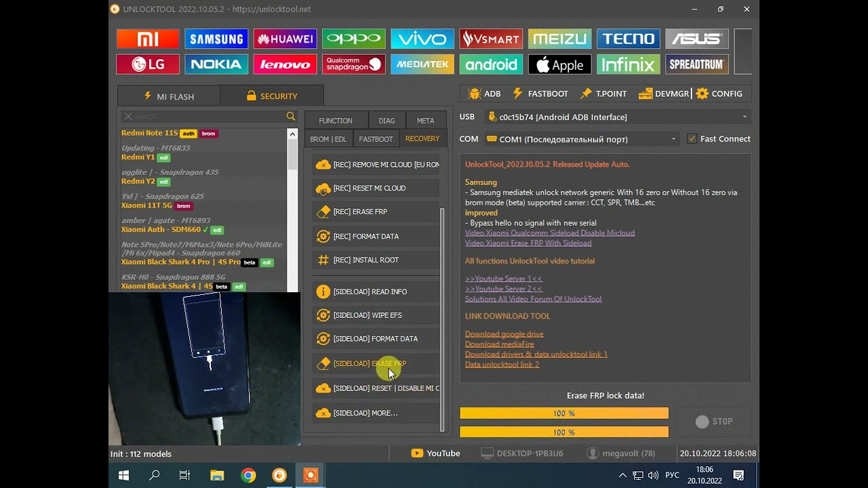Open the RECOVERY tab
This screenshot has width=868, height=488.
pos(422,138)
